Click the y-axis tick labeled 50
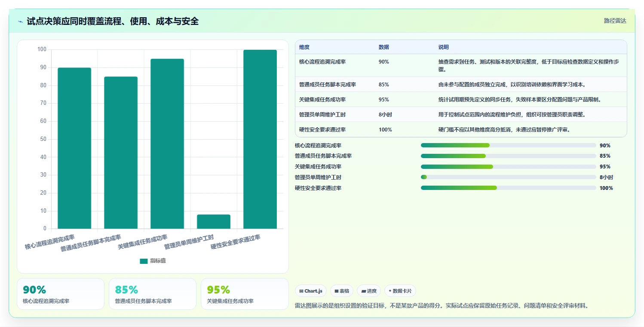 point(43,139)
